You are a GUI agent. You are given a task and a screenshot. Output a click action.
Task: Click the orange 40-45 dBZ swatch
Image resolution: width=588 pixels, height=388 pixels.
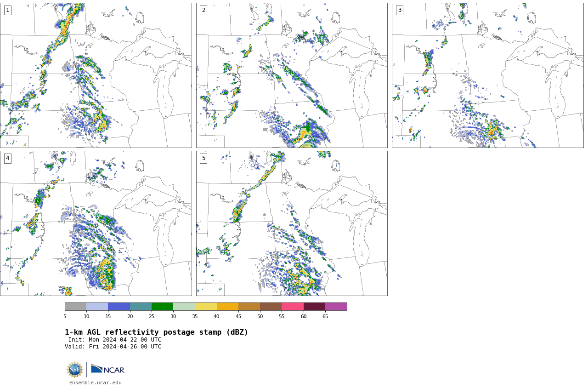227,307
